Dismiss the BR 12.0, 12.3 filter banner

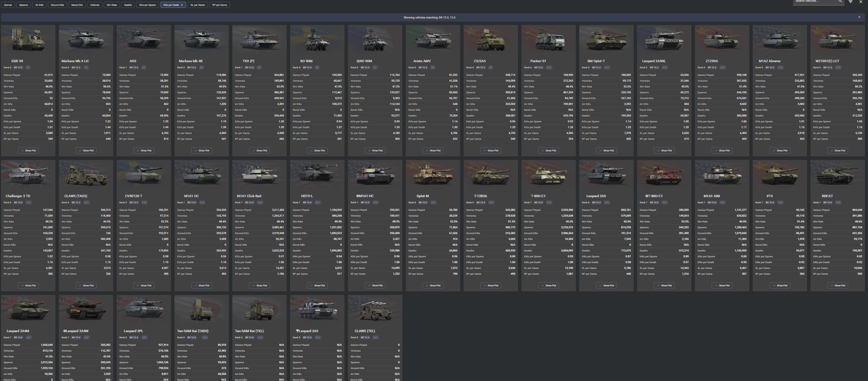tap(859, 17)
